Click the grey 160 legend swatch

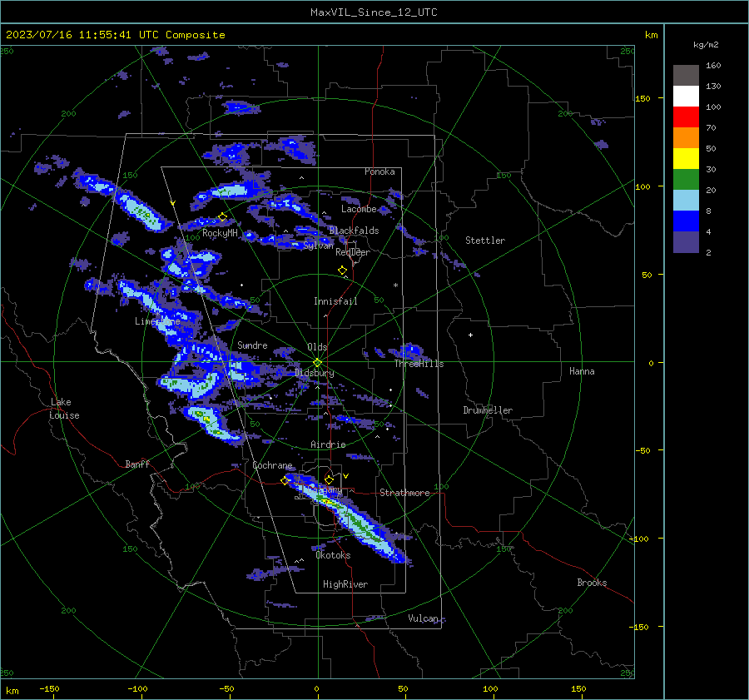[686, 76]
